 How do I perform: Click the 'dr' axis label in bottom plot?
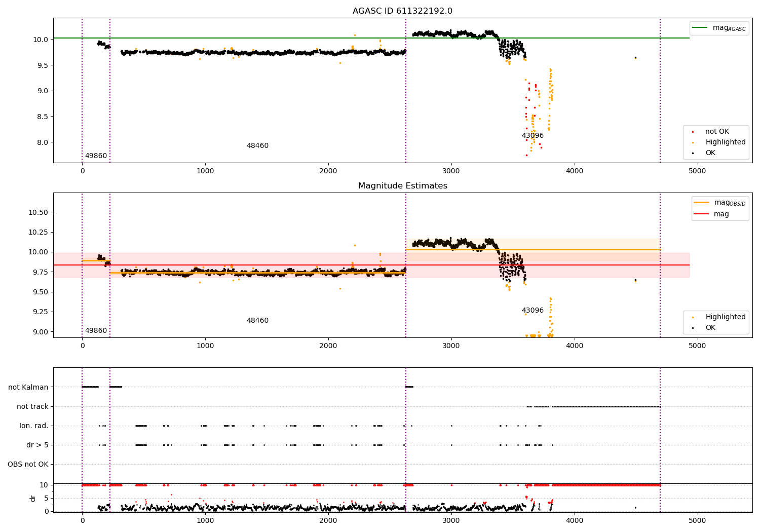click(x=33, y=498)
